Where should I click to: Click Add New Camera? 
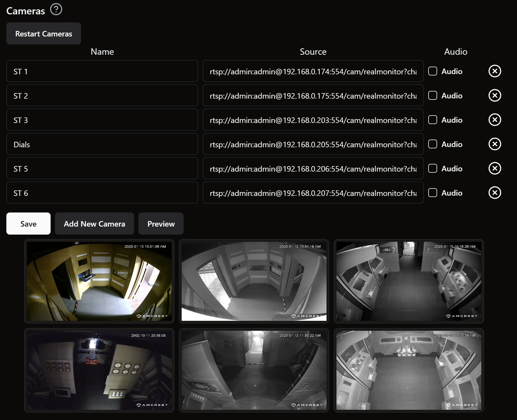[x=95, y=224]
